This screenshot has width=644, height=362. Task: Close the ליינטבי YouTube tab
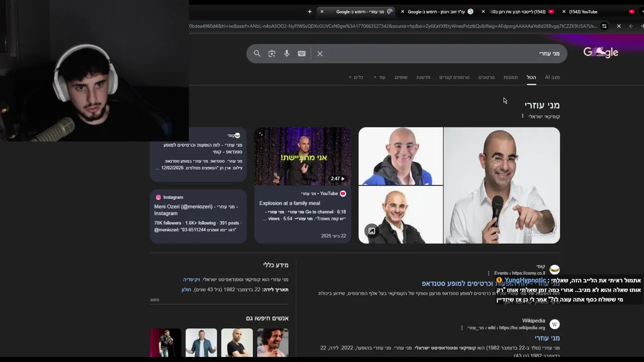click(x=484, y=12)
